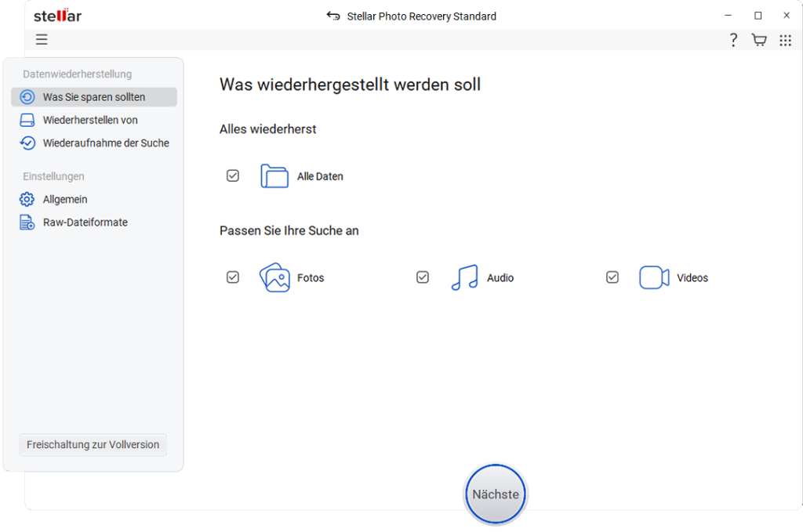803x532 pixels.
Task: Click the back arrow icon in title bar
Action: coord(333,16)
